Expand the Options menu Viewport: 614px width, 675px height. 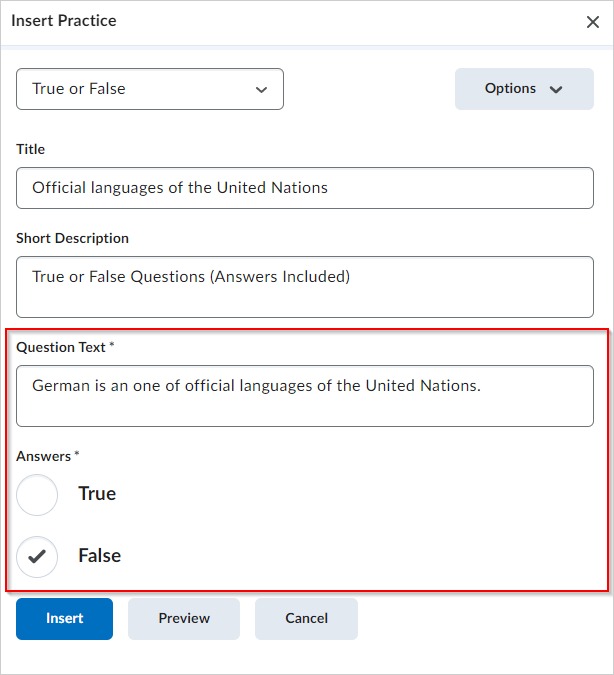pos(524,89)
